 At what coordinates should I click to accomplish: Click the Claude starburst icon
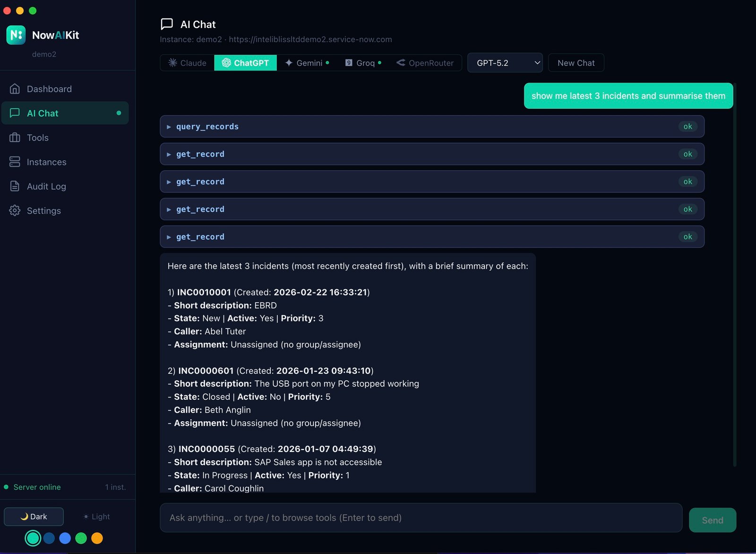coord(172,62)
